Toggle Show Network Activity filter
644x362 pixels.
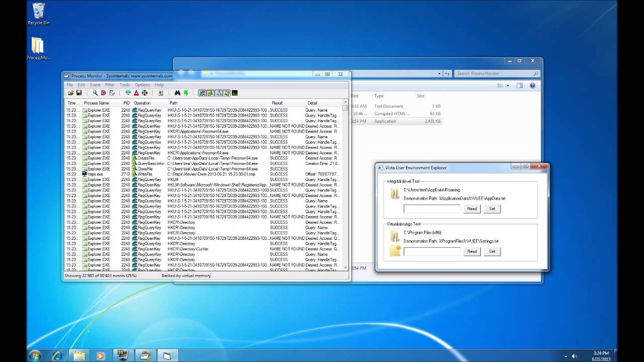click(218, 93)
